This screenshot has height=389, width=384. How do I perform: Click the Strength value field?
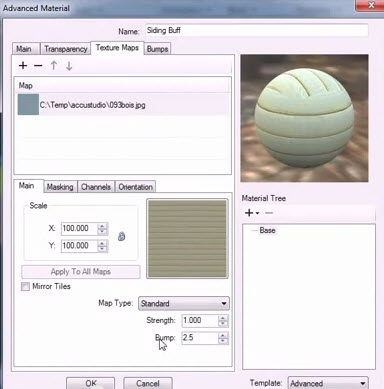click(200, 321)
